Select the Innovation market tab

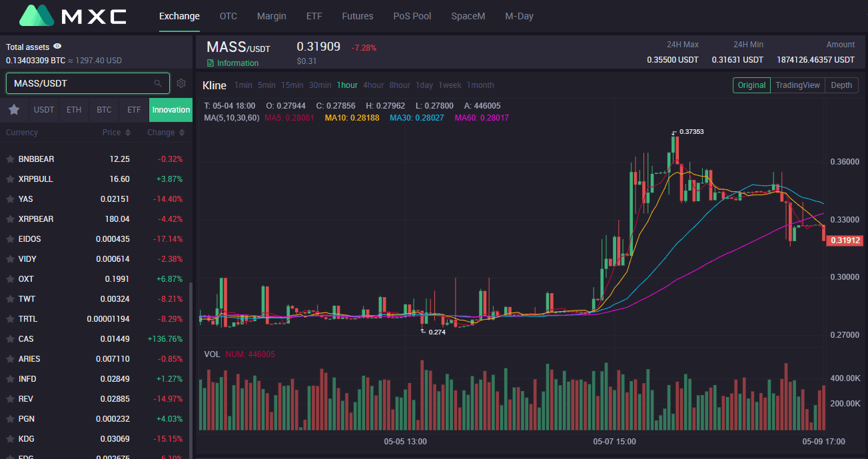coord(171,110)
